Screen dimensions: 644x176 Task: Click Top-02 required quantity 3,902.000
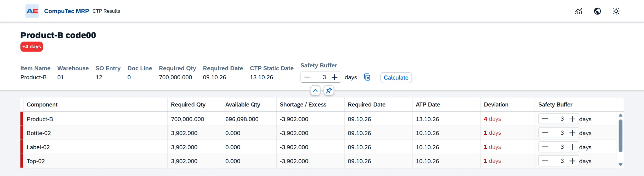pos(184,161)
